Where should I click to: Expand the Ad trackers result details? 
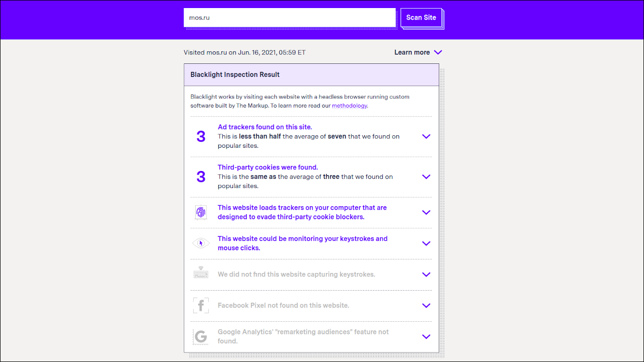tap(426, 136)
